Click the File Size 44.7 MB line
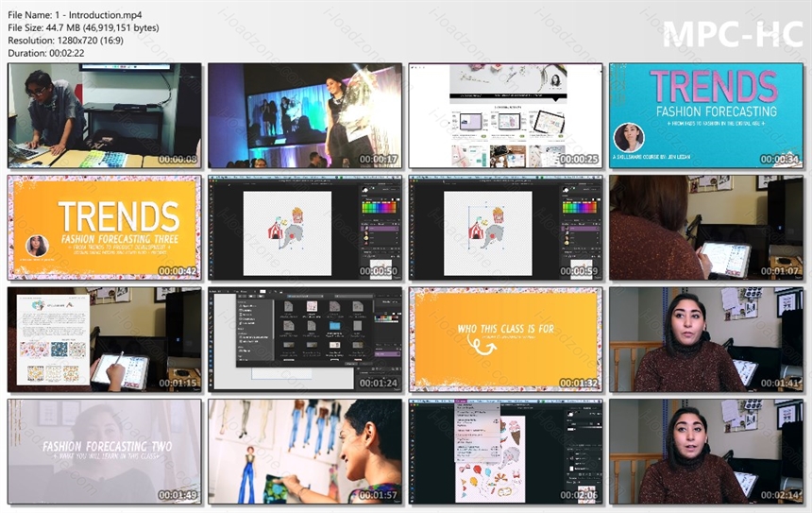812x513 pixels. coord(83,28)
